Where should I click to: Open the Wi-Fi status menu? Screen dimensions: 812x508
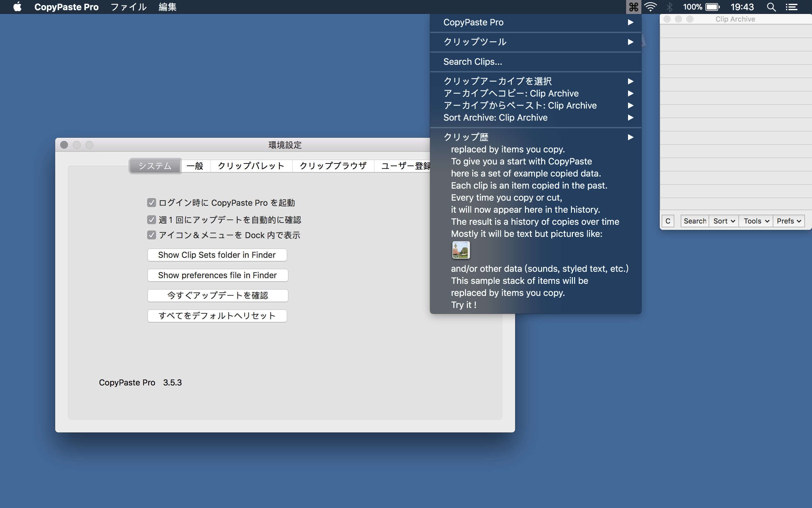[651, 7]
